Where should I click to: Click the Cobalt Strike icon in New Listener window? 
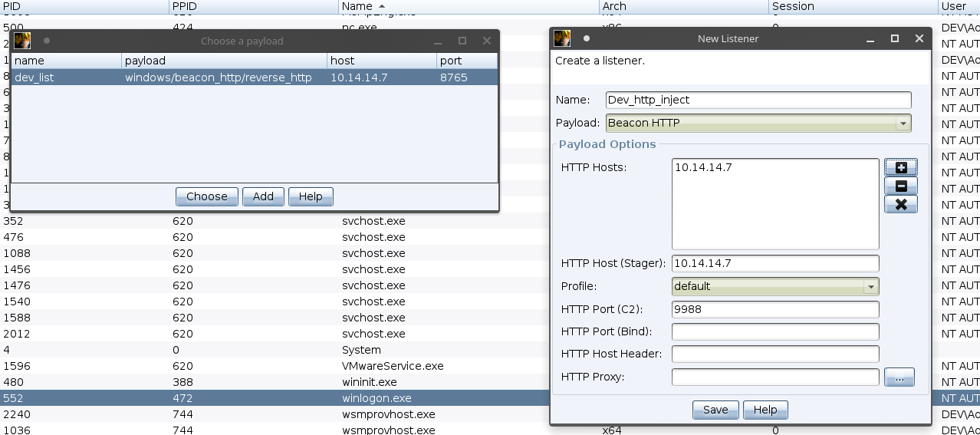coord(562,38)
